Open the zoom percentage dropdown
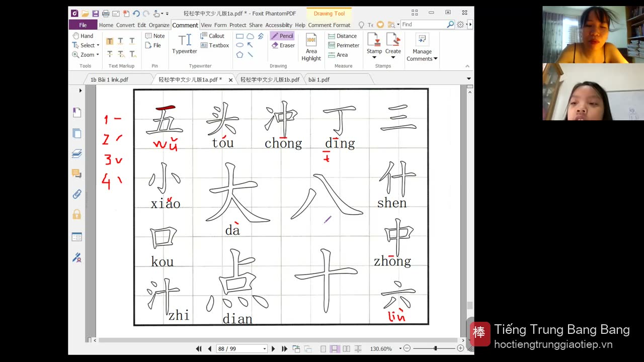 [400, 348]
